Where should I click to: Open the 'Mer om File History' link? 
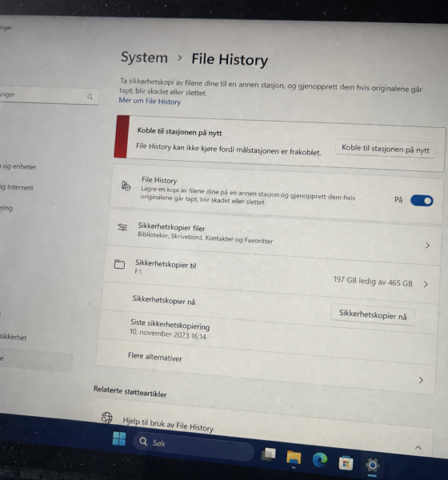click(x=150, y=101)
